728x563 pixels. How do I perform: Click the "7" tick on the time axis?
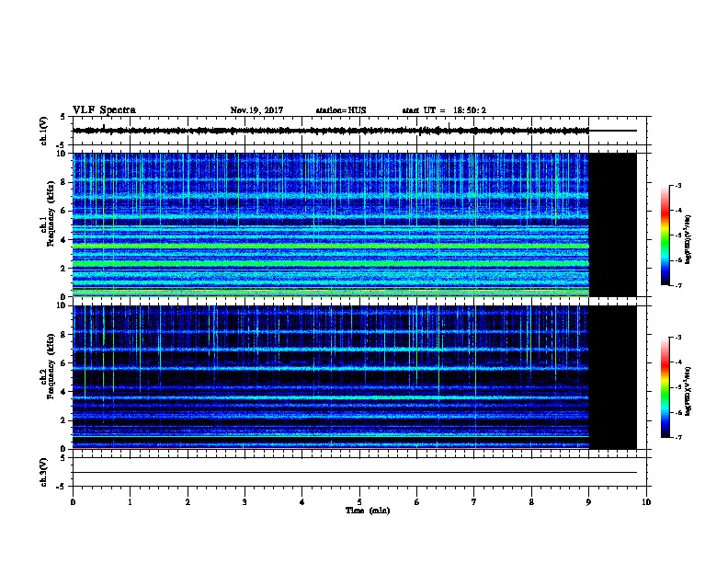coord(474,501)
